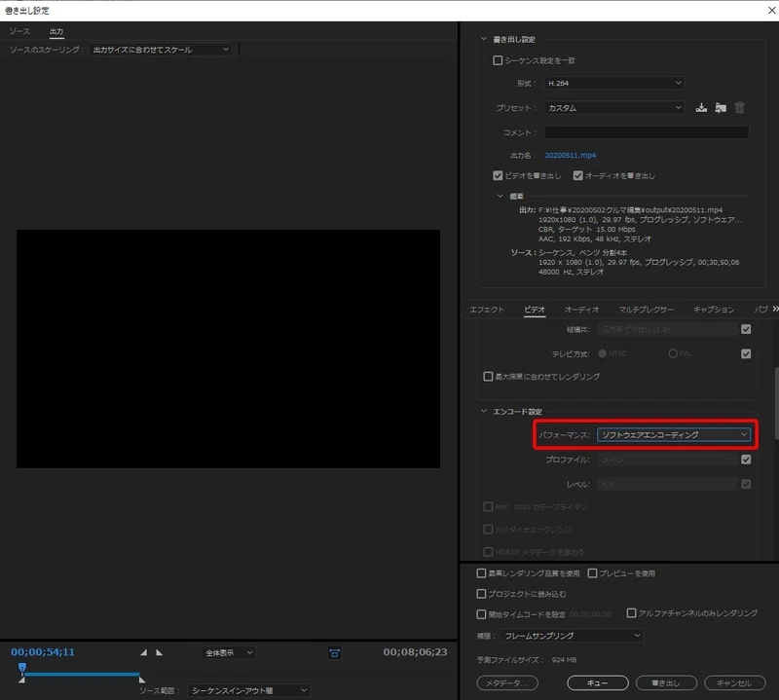Check プロジェクトに読み込む option

(481, 594)
